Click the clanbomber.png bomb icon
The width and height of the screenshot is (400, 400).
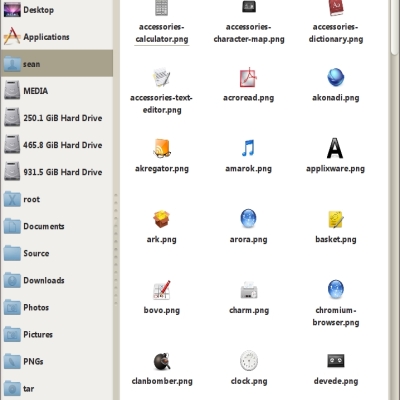click(162, 361)
